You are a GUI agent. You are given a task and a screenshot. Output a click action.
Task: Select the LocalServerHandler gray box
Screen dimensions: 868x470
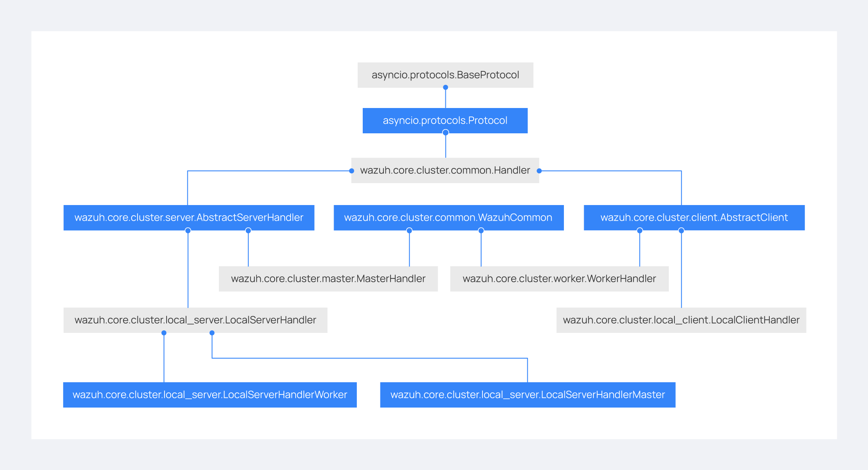pyautogui.click(x=195, y=320)
